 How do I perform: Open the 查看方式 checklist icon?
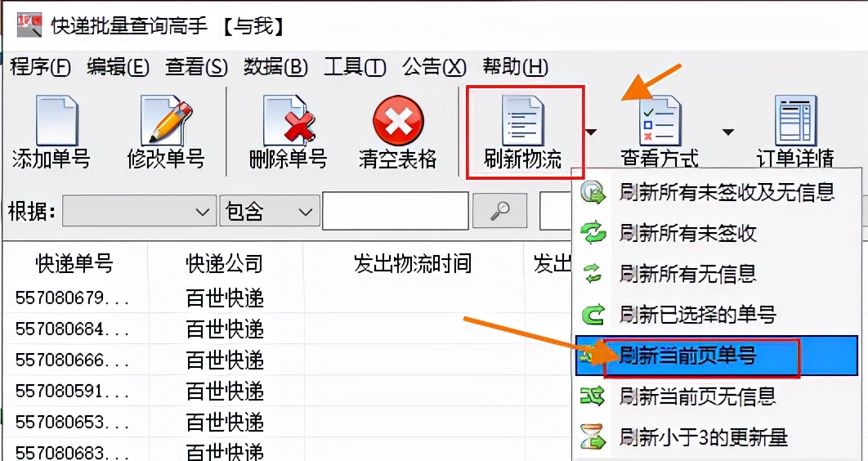(660, 121)
